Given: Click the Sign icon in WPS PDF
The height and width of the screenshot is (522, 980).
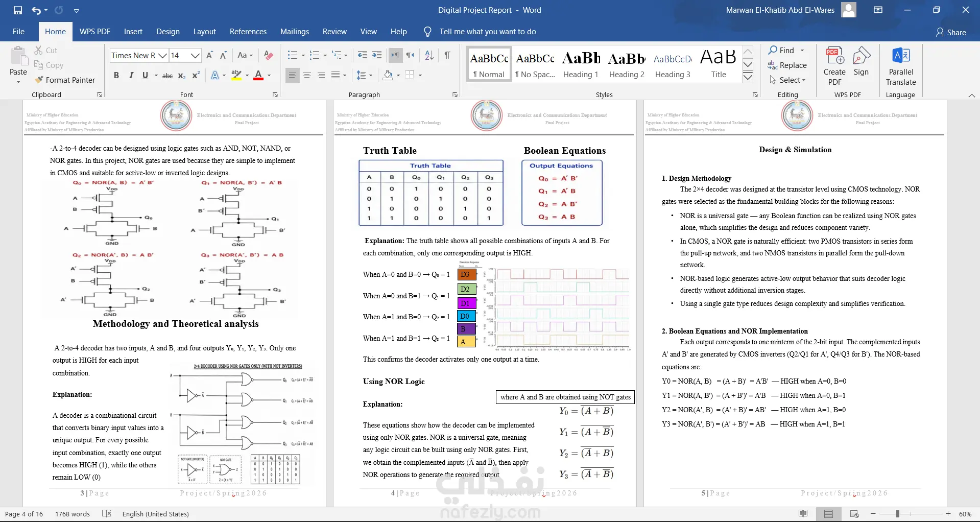Looking at the screenshot, I should point(861,61).
